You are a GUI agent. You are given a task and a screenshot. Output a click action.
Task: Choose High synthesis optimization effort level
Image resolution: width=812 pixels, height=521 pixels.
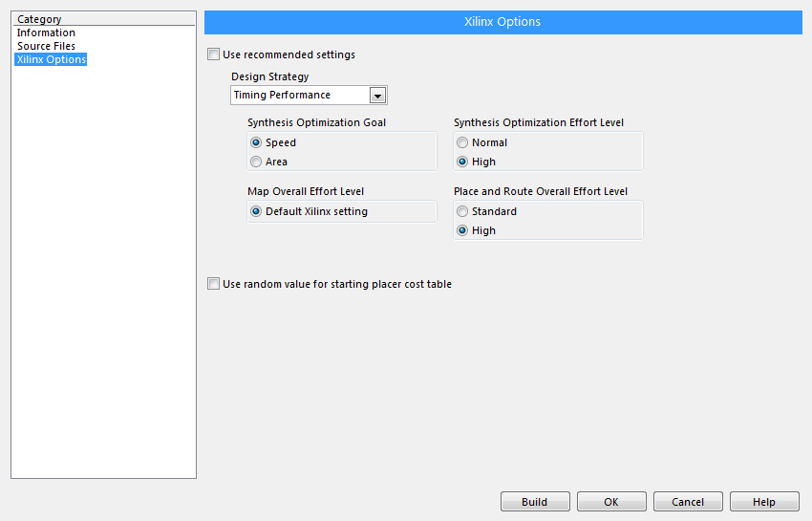pyautogui.click(x=462, y=162)
